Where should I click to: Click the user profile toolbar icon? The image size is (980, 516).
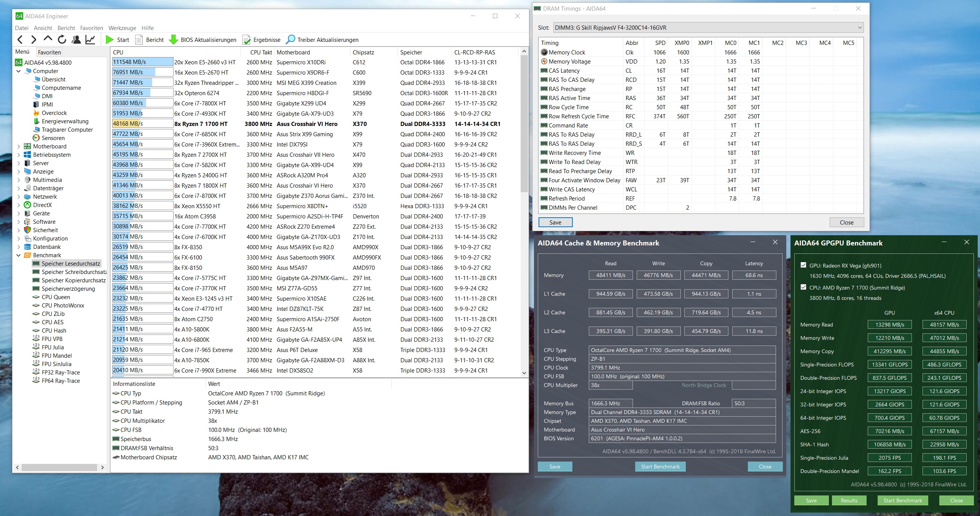[76, 40]
